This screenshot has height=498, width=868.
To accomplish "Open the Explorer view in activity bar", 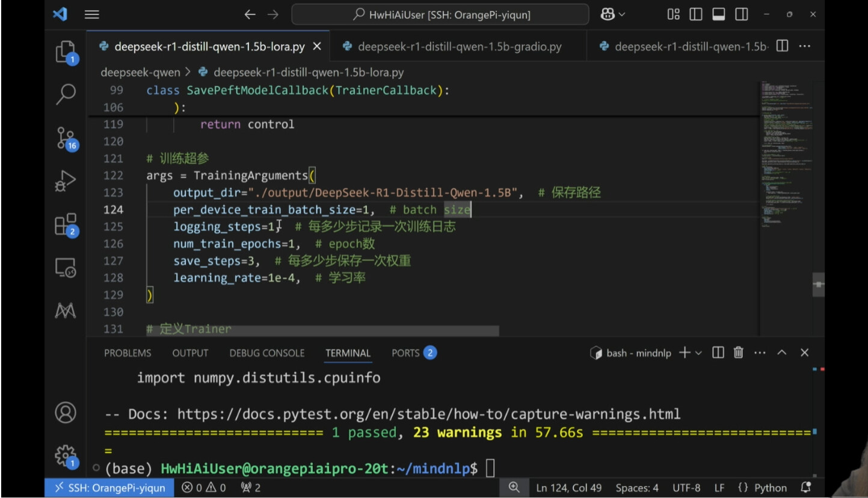I will click(66, 52).
